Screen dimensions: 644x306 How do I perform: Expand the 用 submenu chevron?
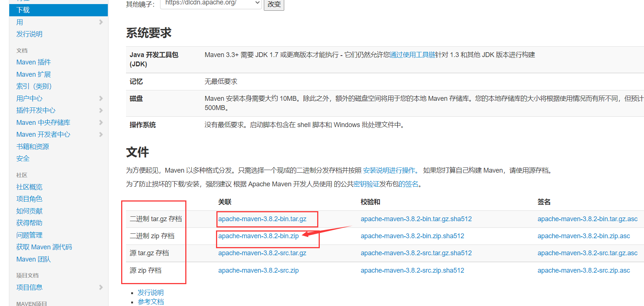101,22
